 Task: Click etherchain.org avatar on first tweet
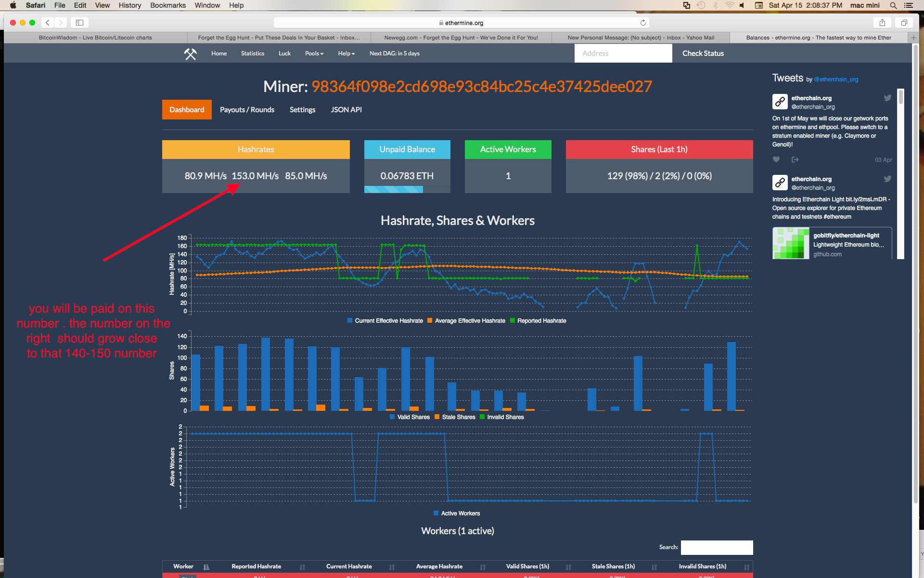(x=780, y=102)
